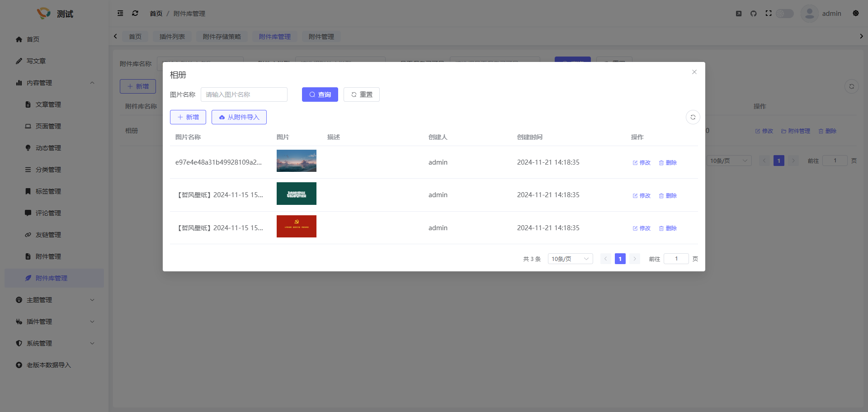The height and width of the screenshot is (412, 868).
Task: Click the page reload icon beside breadcrumb
Action: 135,14
